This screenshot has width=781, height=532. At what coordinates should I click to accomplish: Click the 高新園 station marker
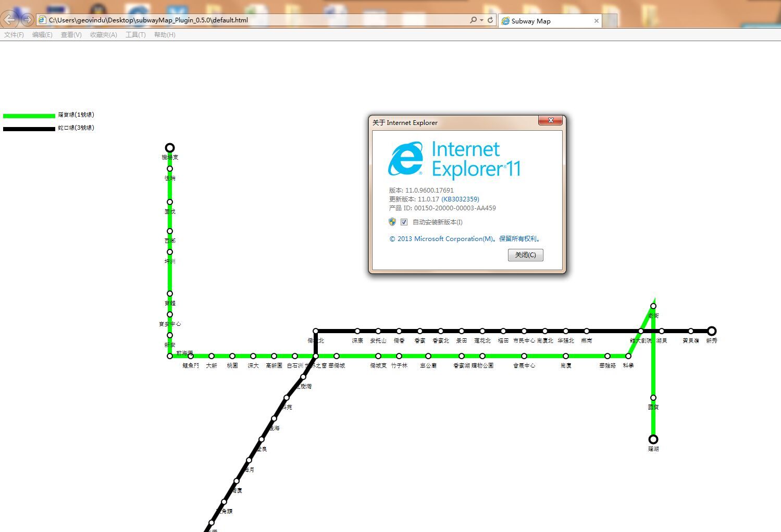(x=274, y=356)
